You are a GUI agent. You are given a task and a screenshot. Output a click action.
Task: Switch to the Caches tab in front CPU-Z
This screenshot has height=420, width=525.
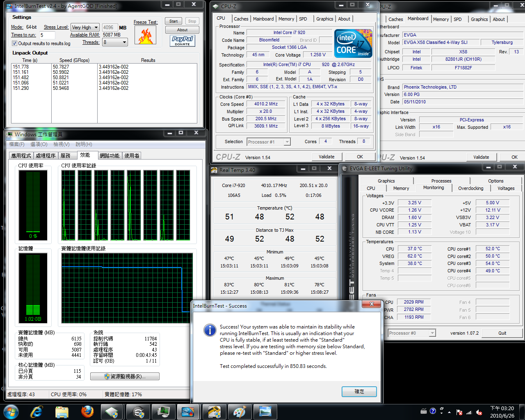click(x=241, y=19)
